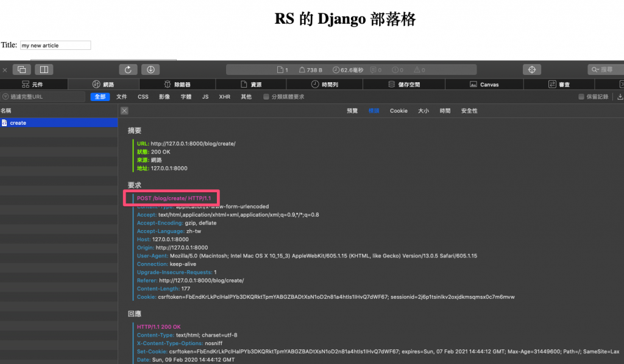This screenshot has width=624, height=364.
Task: Switch to the 預覽 (Preview) detail tab
Action: pyautogui.click(x=352, y=111)
